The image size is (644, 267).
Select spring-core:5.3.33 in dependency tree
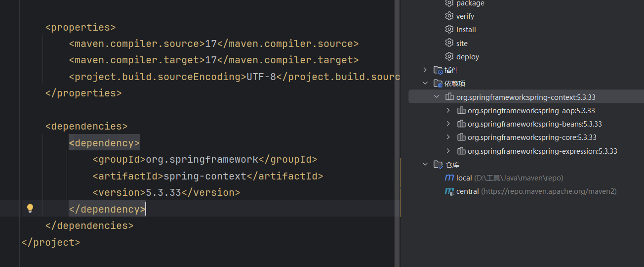(532, 137)
